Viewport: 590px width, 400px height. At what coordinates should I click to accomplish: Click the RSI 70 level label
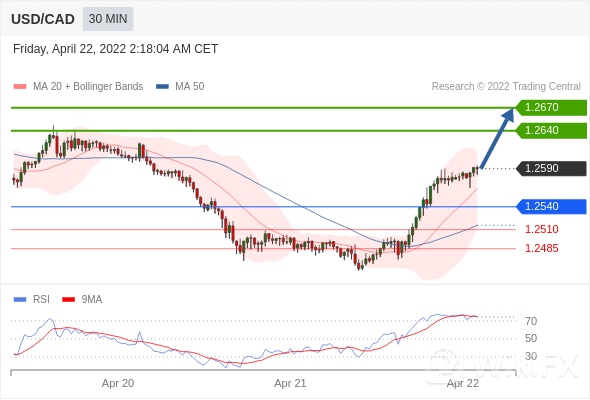531,321
